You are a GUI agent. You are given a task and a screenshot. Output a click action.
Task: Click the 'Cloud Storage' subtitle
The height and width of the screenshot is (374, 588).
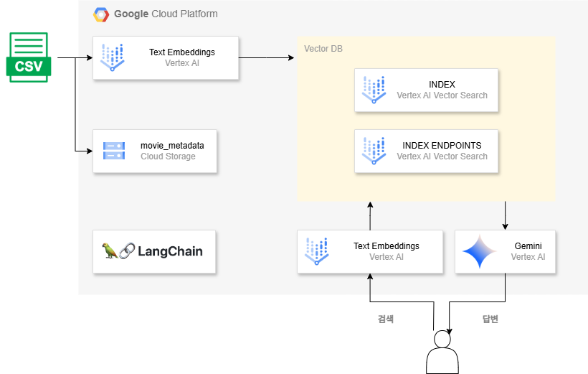point(168,156)
